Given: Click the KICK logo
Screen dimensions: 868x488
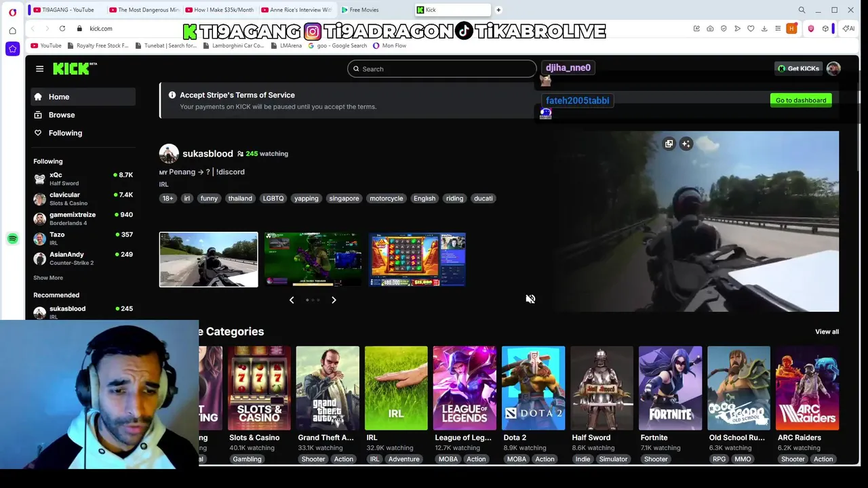Looking at the screenshot, I should pos(75,68).
